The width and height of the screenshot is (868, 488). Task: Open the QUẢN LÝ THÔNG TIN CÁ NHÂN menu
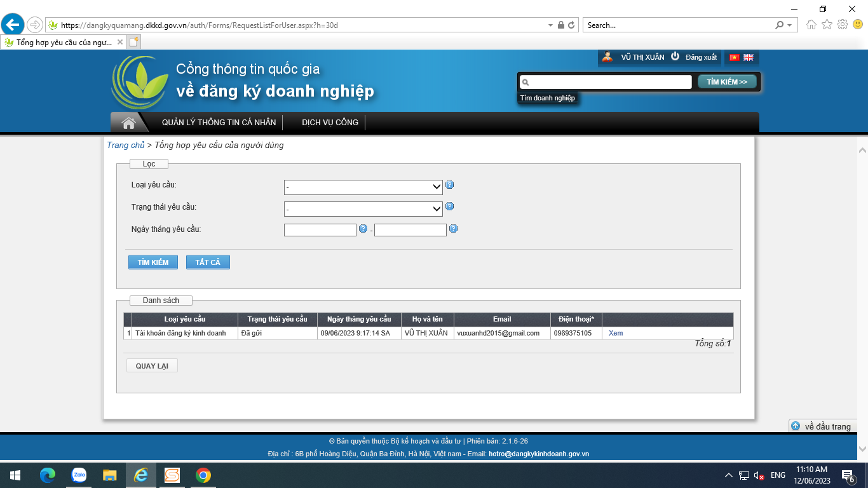(219, 123)
